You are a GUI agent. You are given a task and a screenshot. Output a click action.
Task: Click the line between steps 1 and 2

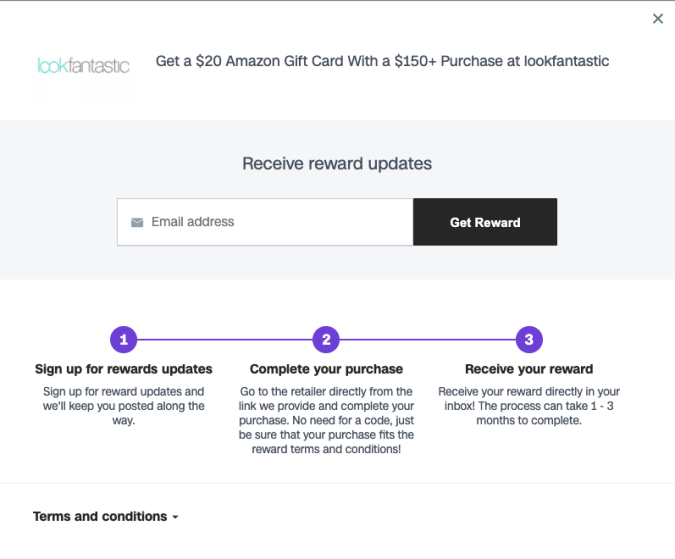click(x=224, y=339)
